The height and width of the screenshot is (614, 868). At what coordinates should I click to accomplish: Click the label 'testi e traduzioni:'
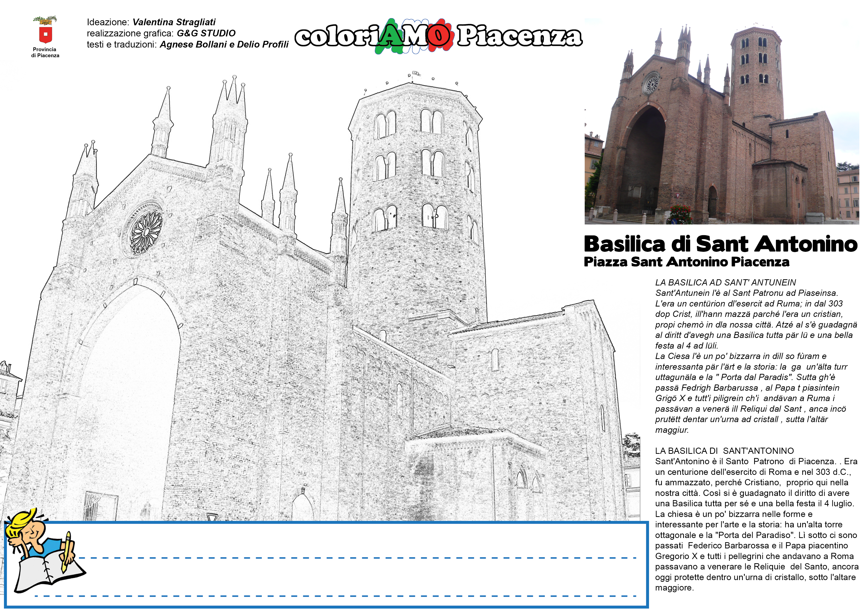point(122,45)
